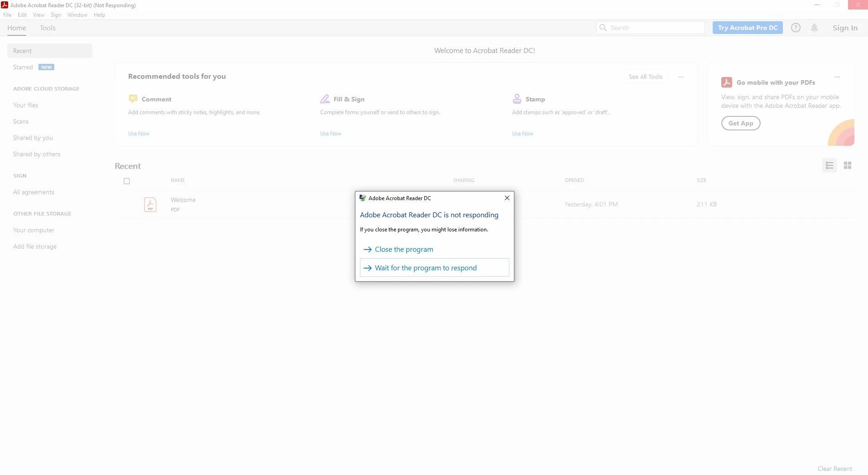
Task: Click the arrow beside Wait for the program
Action: tap(367, 268)
